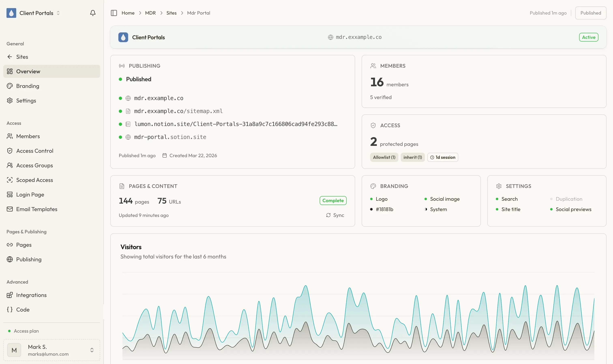Select the Overview grid icon in sidebar
Screen dimensions: 613x364
coord(10,71)
